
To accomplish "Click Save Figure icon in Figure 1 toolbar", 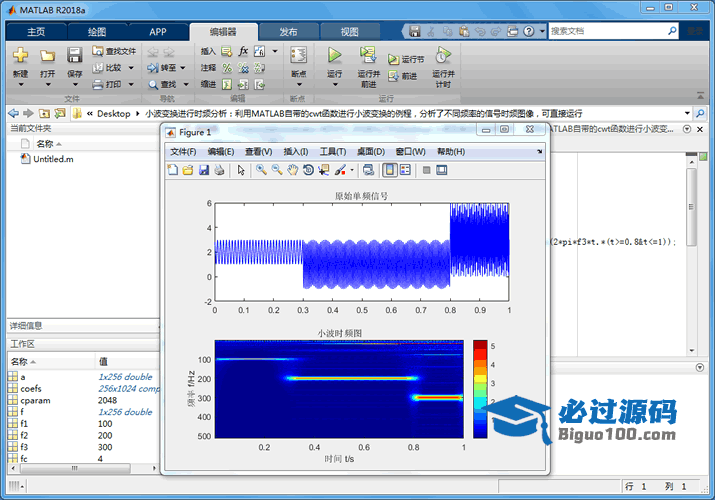I will [x=204, y=170].
